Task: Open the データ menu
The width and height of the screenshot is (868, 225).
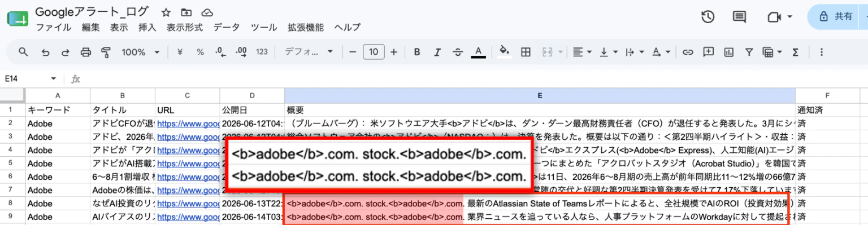Action: [x=226, y=27]
